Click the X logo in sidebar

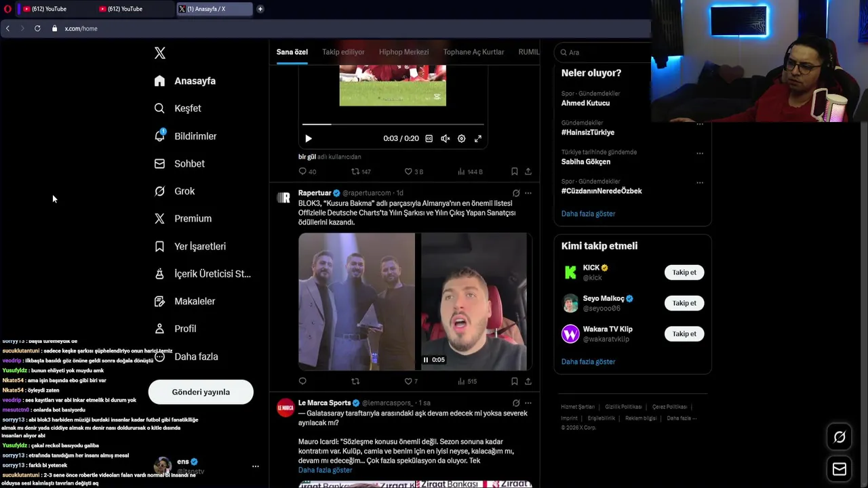(160, 53)
